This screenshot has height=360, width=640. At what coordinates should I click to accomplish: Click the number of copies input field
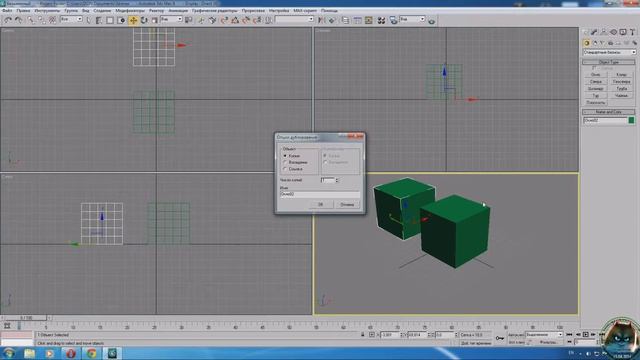[328, 180]
